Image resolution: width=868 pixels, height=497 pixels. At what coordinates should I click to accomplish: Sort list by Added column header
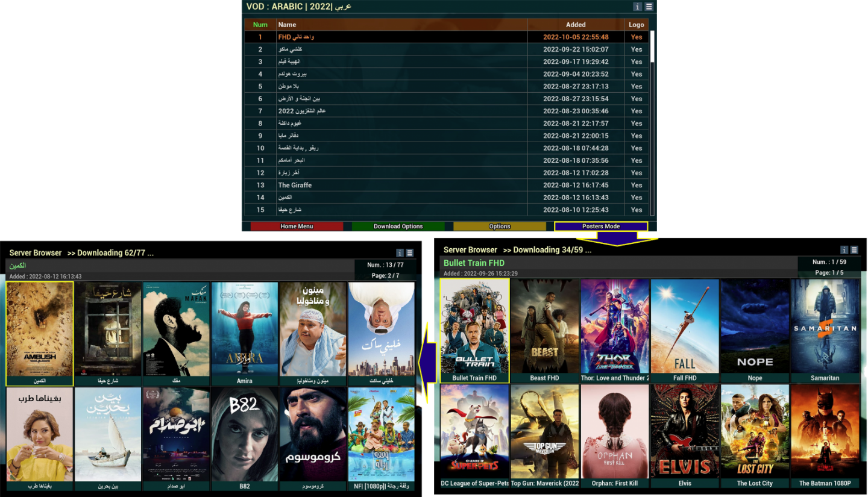(576, 25)
